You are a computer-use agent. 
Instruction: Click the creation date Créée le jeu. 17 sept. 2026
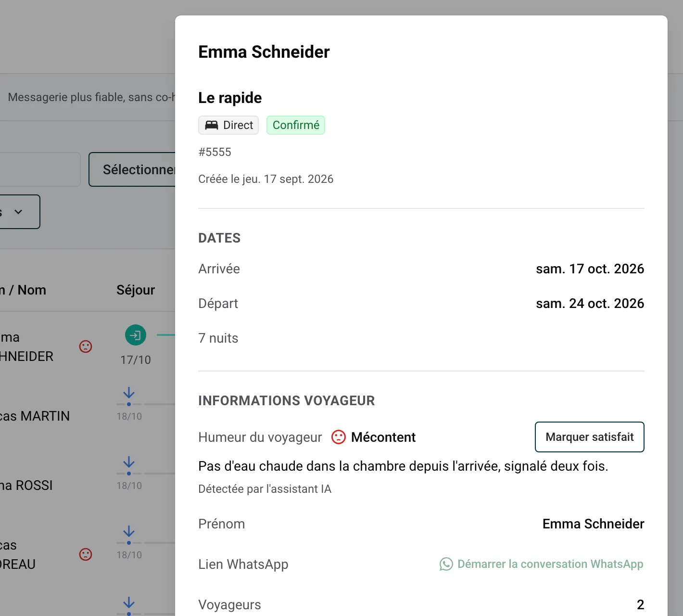coord(266,179)
